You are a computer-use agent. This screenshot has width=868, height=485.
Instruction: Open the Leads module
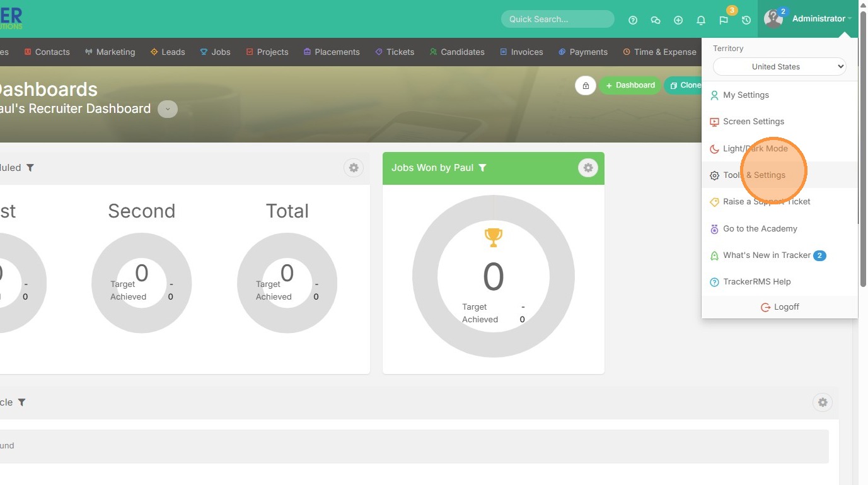[x=168, y=52]
